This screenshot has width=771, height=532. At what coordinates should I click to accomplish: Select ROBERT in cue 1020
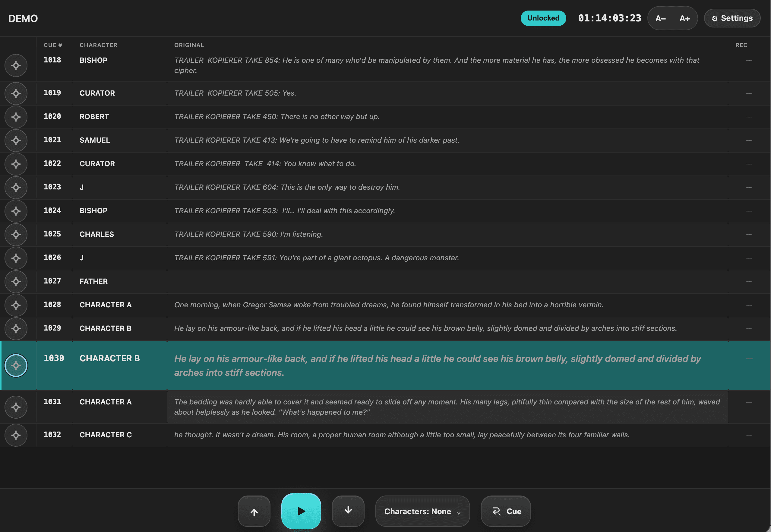click(94, 117)
